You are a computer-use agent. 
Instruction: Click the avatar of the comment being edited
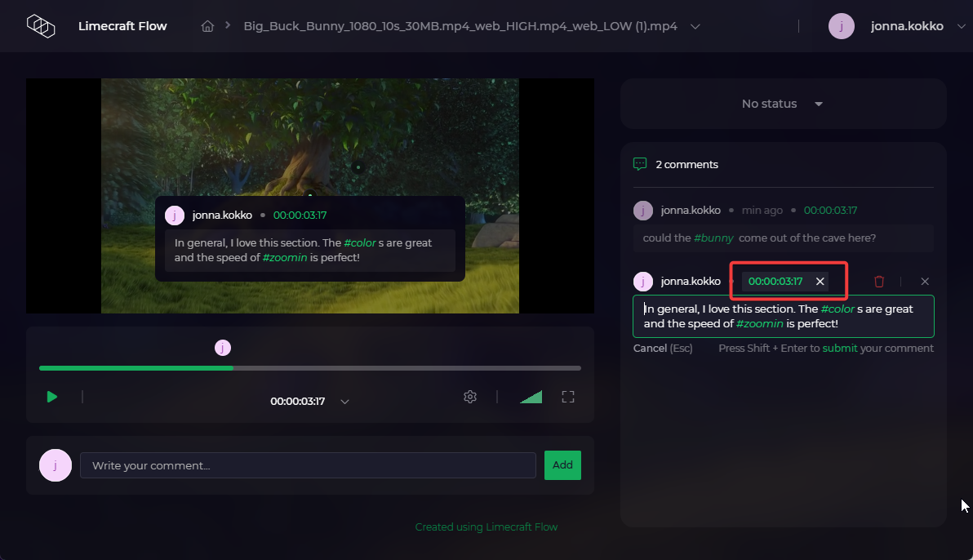pos(643,282)
